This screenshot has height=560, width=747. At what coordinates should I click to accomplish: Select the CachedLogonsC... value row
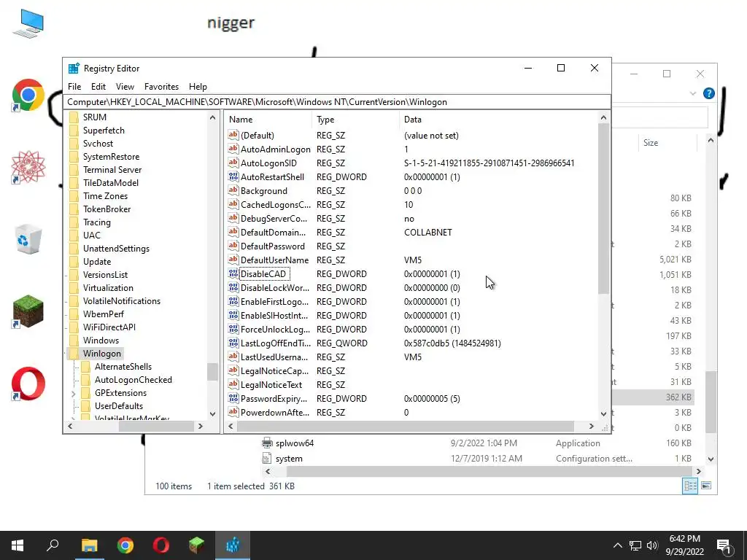click(x=412, y=204)
